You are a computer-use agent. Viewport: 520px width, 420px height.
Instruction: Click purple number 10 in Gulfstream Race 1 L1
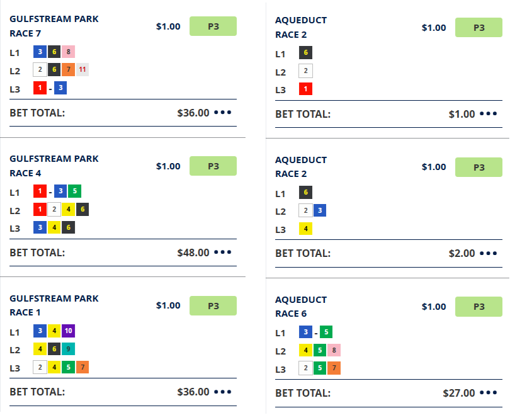pyautogui.click(x=69, y=331)
